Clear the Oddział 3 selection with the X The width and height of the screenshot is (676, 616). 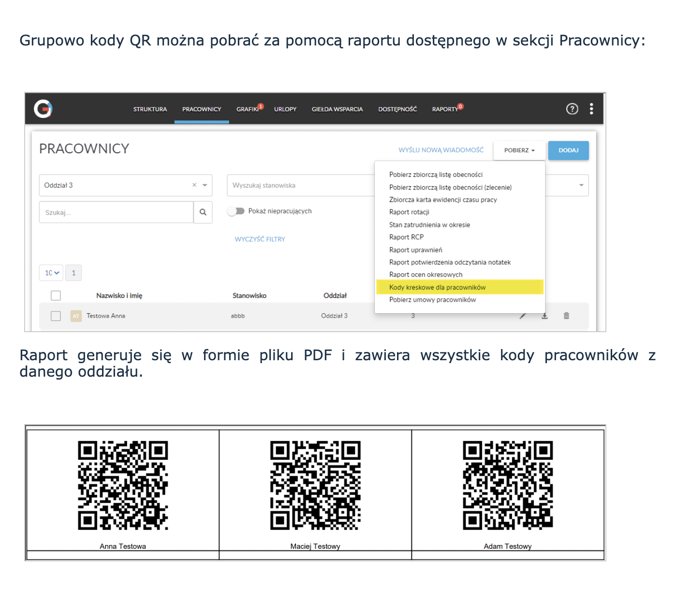(x=194, y=185)
